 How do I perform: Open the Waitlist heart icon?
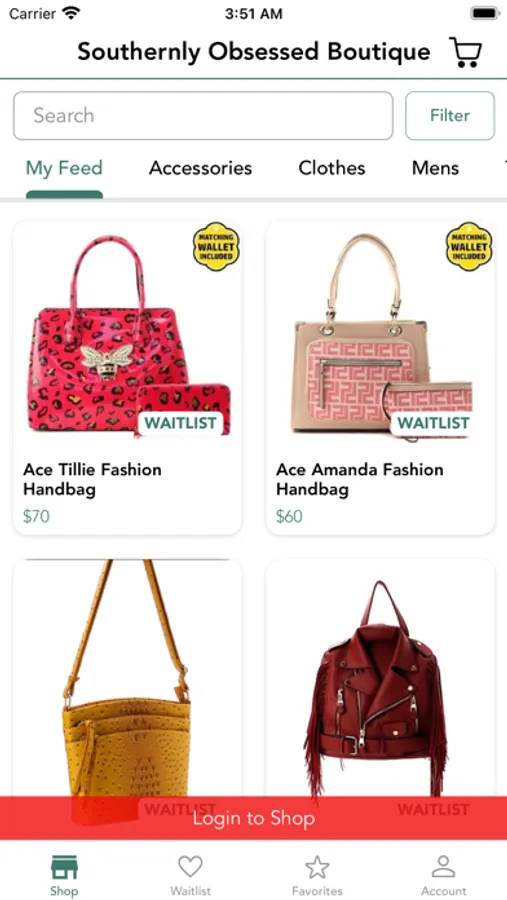click(190, 867)
